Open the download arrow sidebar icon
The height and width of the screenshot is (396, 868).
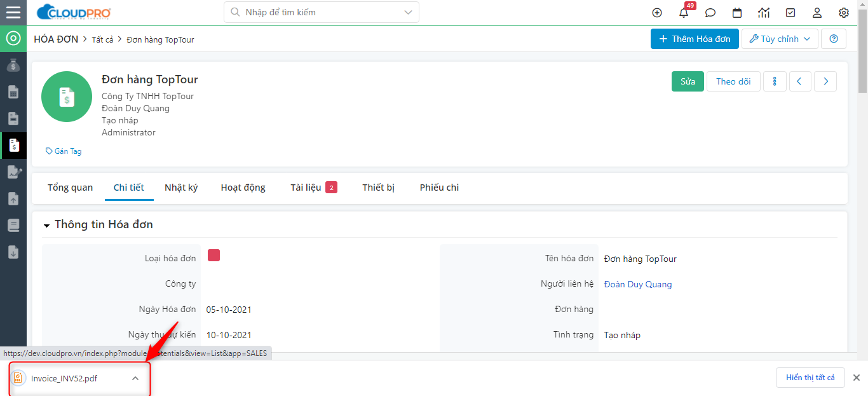point(13,252)
